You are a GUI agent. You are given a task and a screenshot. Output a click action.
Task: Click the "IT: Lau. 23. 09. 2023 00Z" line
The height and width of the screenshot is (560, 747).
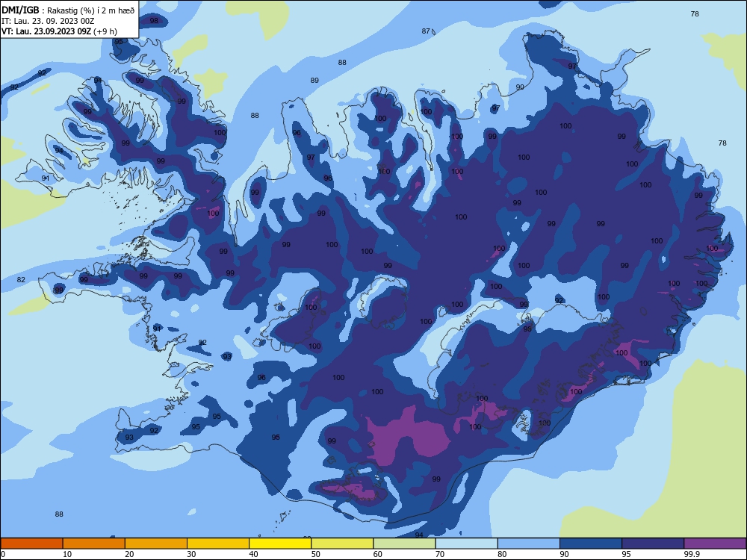[x=48, y=21]
